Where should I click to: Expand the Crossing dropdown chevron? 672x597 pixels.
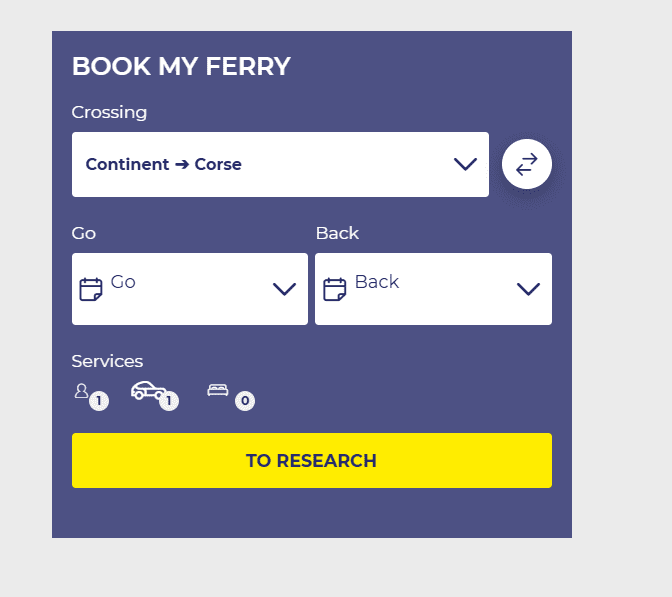tap(465, 164)
